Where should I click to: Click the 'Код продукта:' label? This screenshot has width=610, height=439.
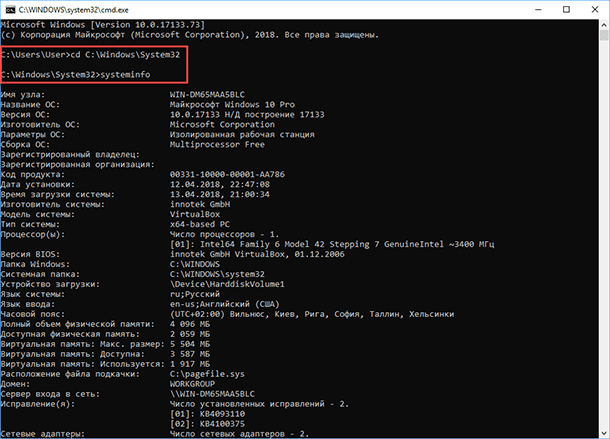tap(33, 174)
